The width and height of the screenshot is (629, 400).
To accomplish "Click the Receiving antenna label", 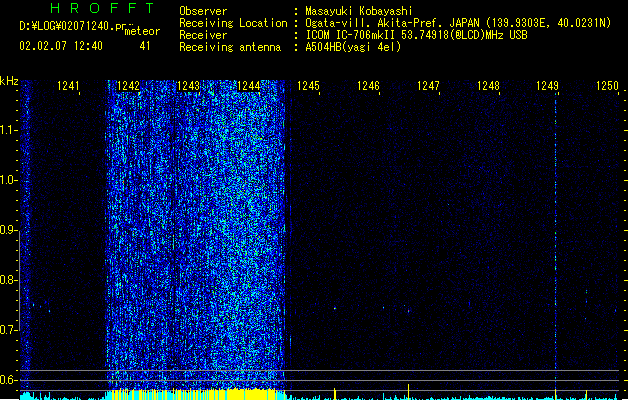I will click(x=230, y=47).
